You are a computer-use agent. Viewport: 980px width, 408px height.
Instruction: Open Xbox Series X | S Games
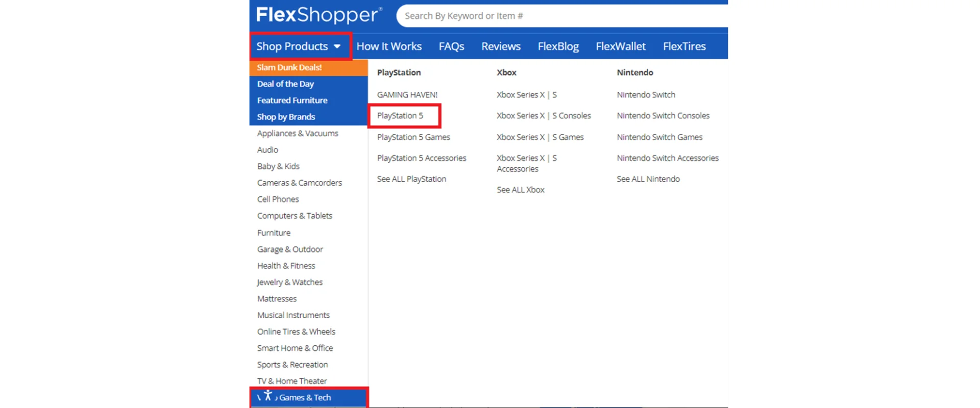click(540, 137)
